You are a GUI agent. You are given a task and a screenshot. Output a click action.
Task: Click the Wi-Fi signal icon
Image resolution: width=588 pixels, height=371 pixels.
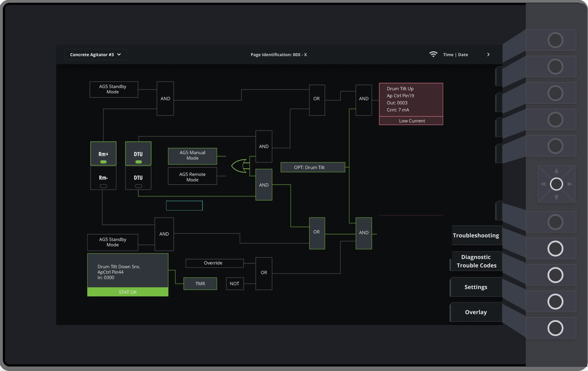[x=433, y=54]
